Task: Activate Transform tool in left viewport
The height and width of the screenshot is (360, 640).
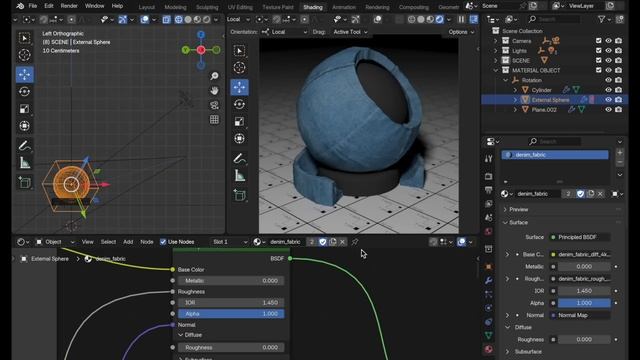Action: [24, 126]
